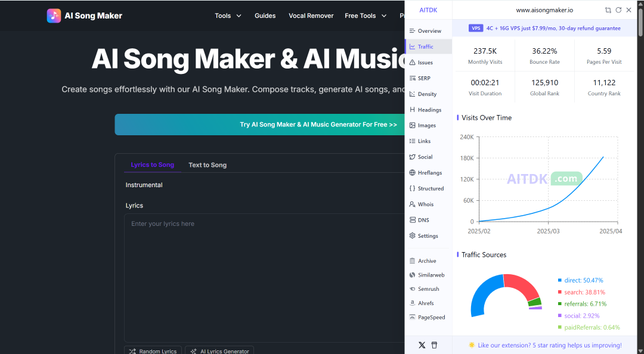The width and height of the screenshot is (644, 354).
Task: Switch to the Text to Song tab
Action: tap(208, 165)
